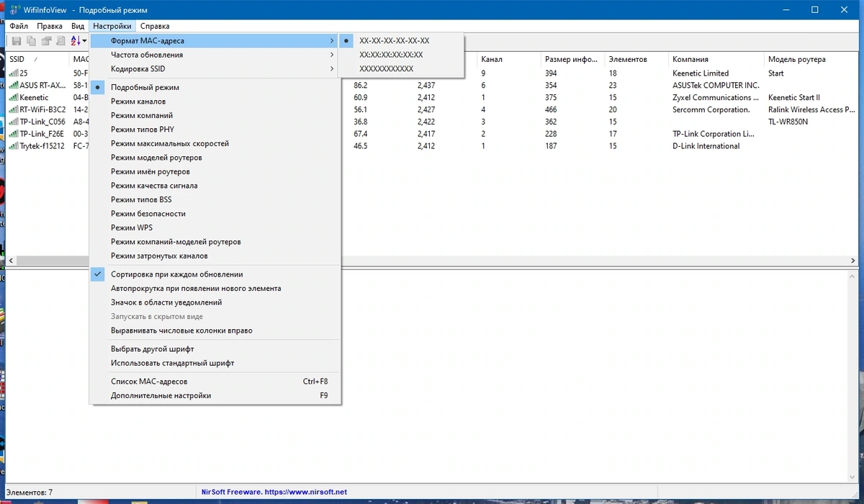864x504 pixels.
Task: Click ASUSTek COMPUTER INC. cell
Action: pyautogui.click(x=716, y=85)
